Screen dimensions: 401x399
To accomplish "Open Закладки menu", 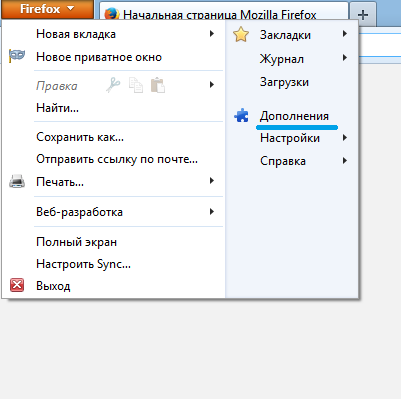I will (285, 35).
